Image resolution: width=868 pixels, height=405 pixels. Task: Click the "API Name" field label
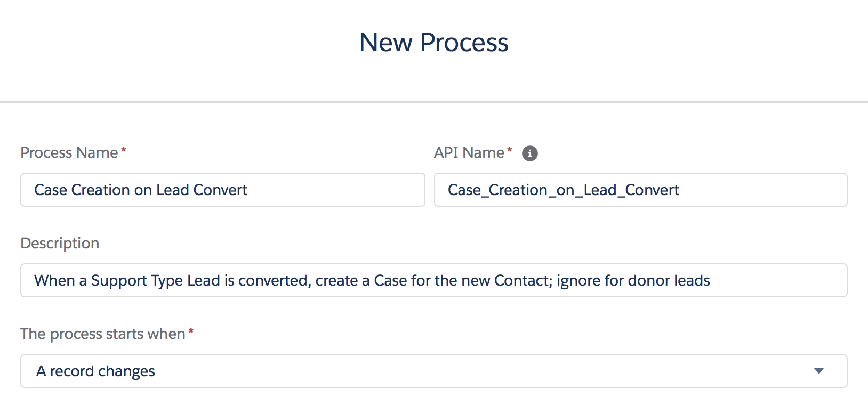point(469,153)
